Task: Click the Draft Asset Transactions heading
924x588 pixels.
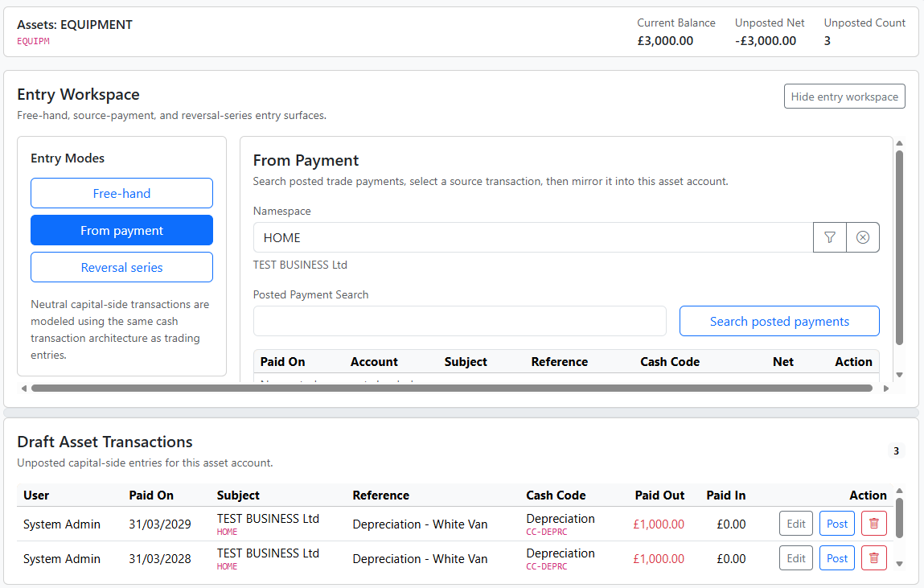Action: pos(105,442)
